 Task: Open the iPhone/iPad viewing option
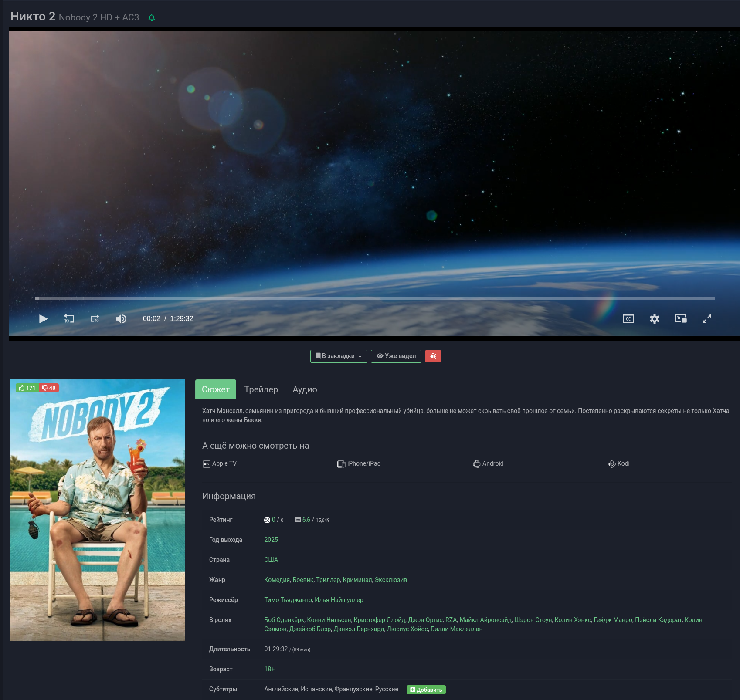pos(359,463)
